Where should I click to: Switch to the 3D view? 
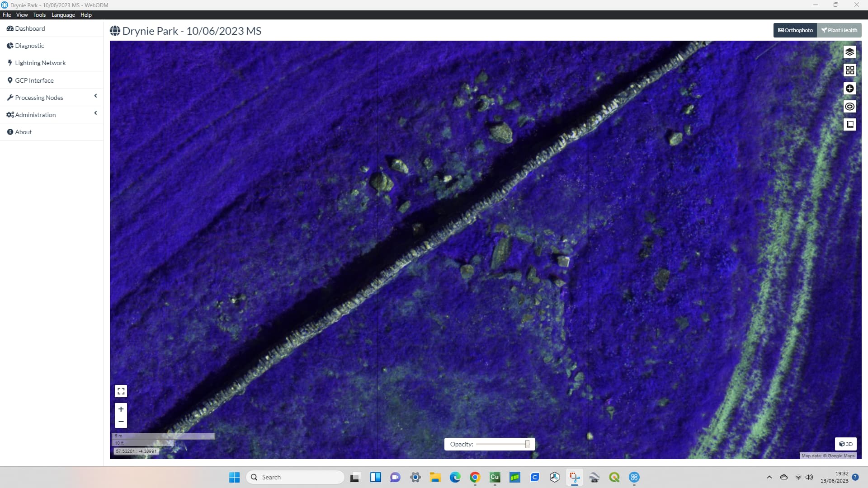[x=845, y=444]
